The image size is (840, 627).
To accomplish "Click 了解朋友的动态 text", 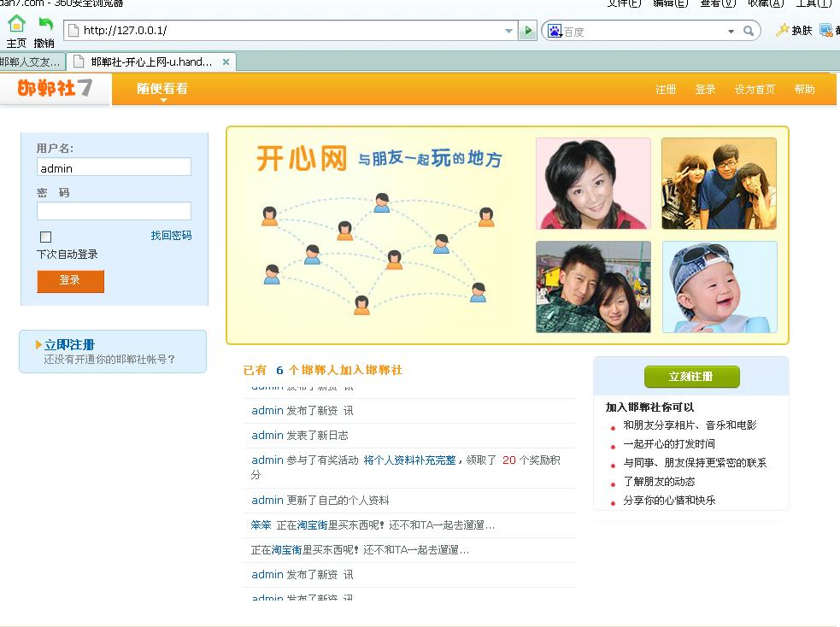I will (x=659, y=482).
